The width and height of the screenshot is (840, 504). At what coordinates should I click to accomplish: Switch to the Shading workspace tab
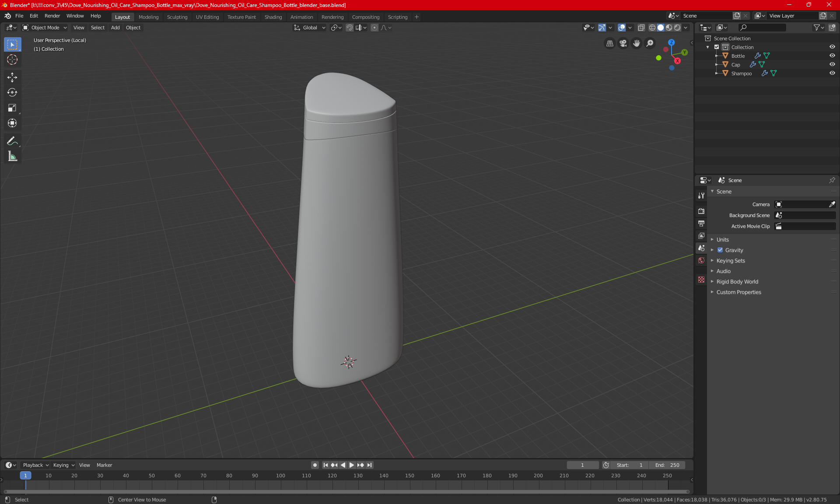[x=273, y=17]
